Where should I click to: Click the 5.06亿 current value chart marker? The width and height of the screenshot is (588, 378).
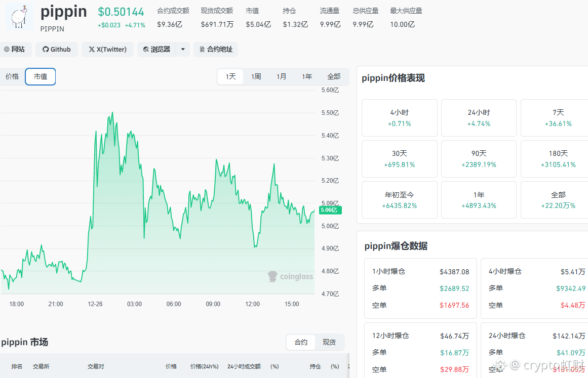tap(330, 210)
